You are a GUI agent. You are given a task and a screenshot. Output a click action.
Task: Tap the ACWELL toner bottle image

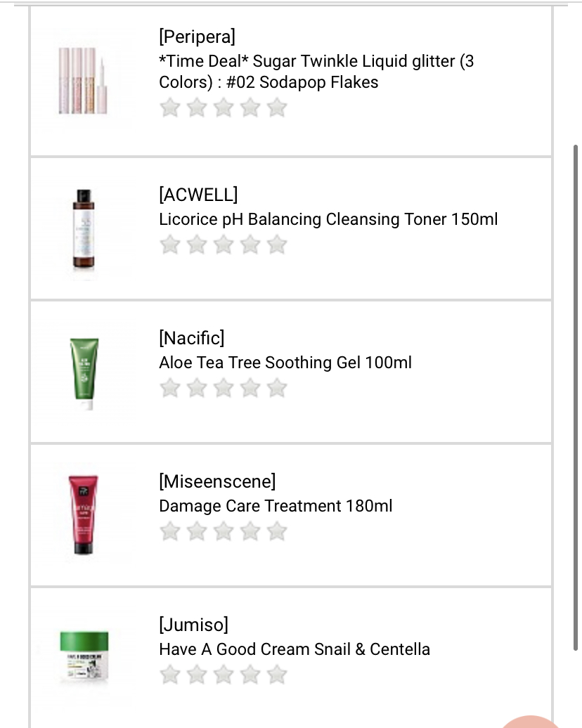click(x=84, y=229)
